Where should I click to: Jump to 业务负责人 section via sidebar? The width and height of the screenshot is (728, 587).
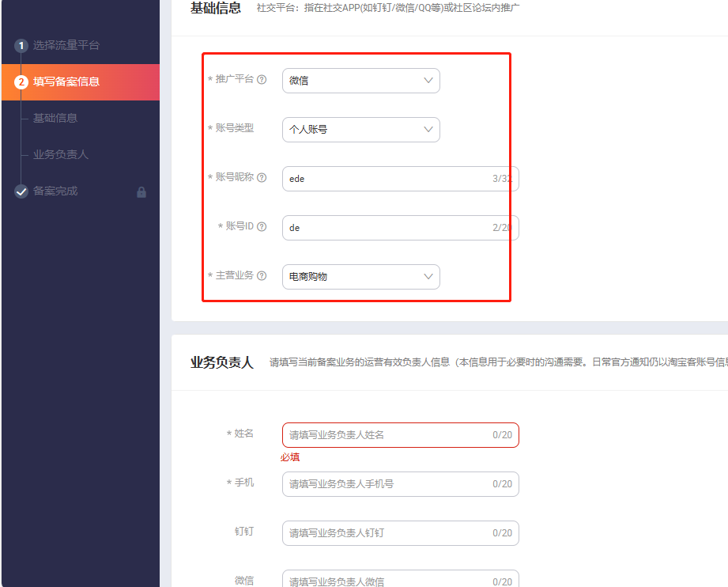[x=61, y=155]
